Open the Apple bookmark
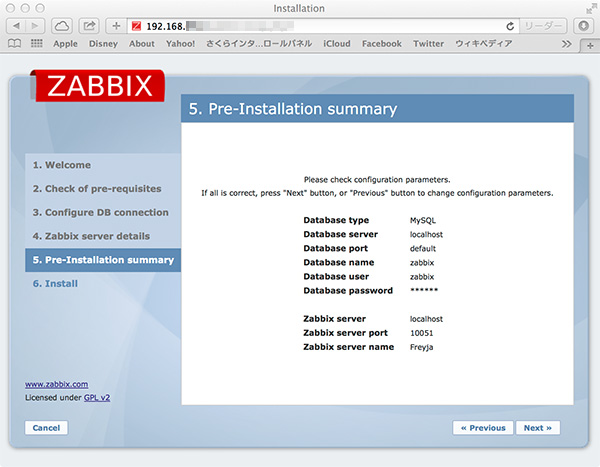Image resolution: width=600 pixels, height=467 pixels. click(65, 44)
